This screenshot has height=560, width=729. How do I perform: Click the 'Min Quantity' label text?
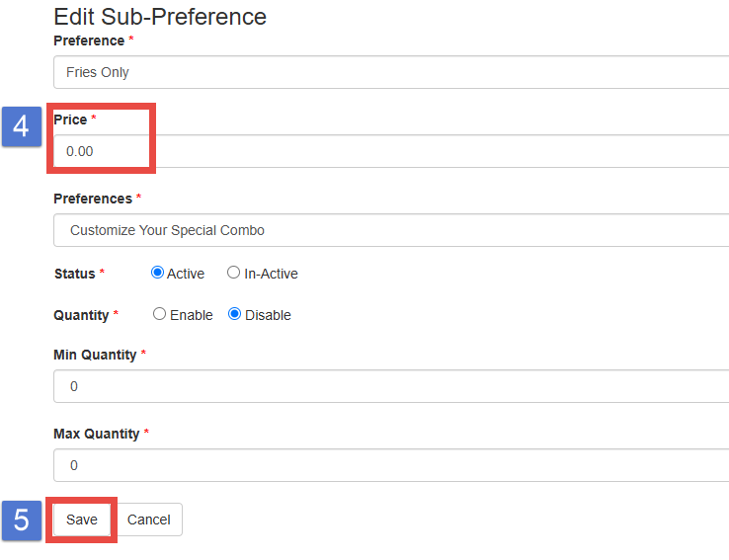tap(95, 355)
